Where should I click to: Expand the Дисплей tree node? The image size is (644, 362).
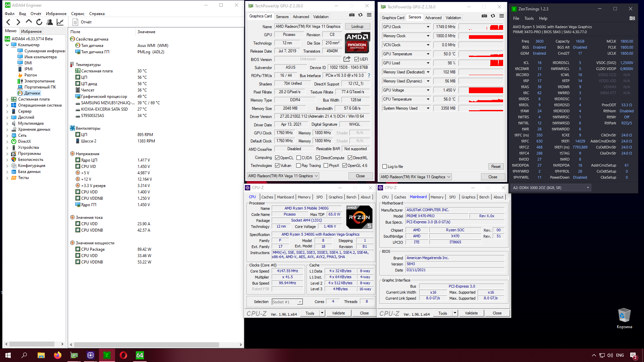7,117
